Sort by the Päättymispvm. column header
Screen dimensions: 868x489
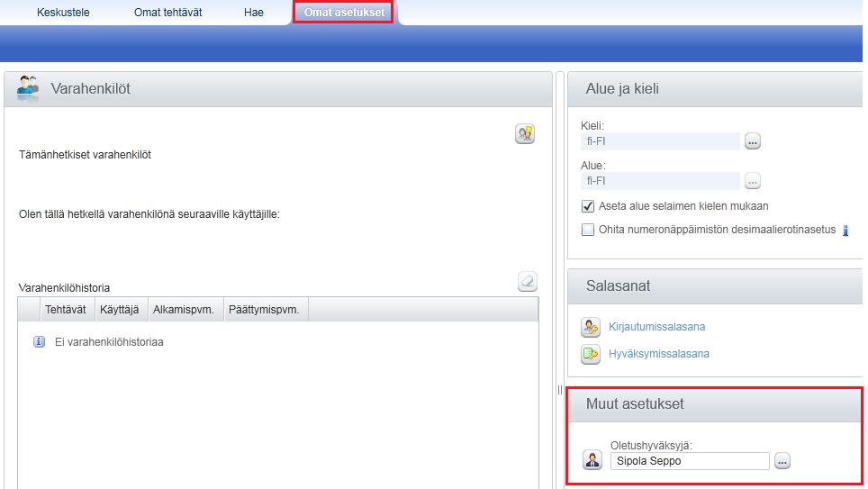pyautogui.click(x=266, y=310)
